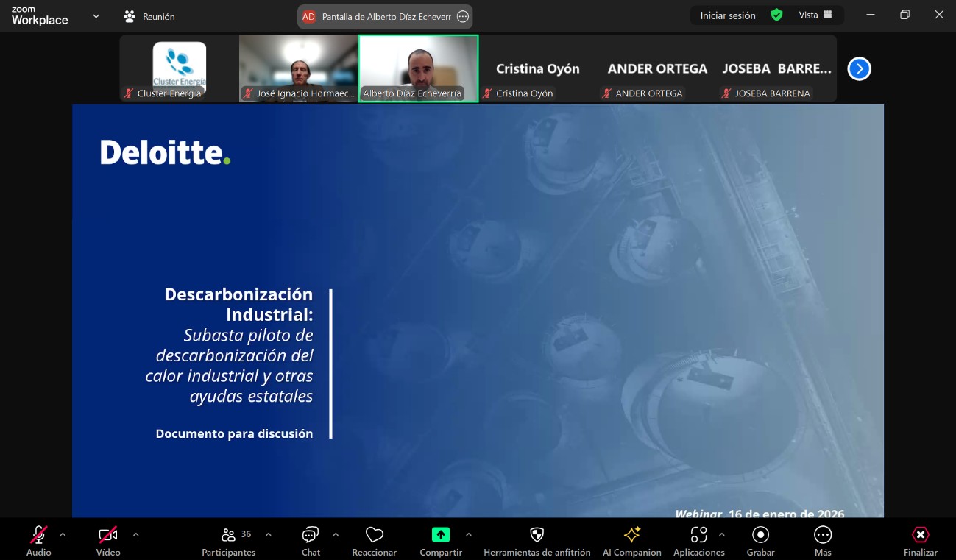Open the Reunión menu at top

point(150,16)
